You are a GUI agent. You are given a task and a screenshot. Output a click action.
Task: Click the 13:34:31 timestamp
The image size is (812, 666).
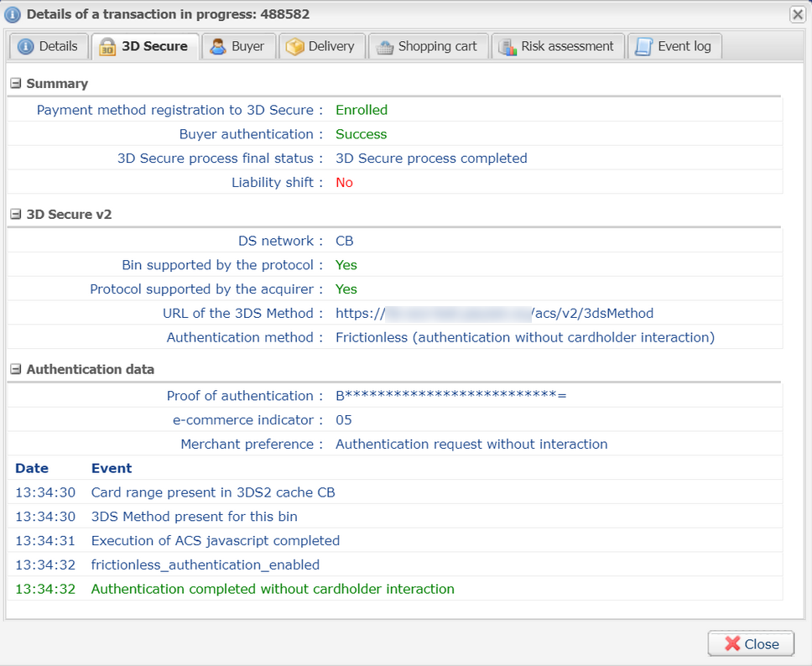[x=45, y=541]
